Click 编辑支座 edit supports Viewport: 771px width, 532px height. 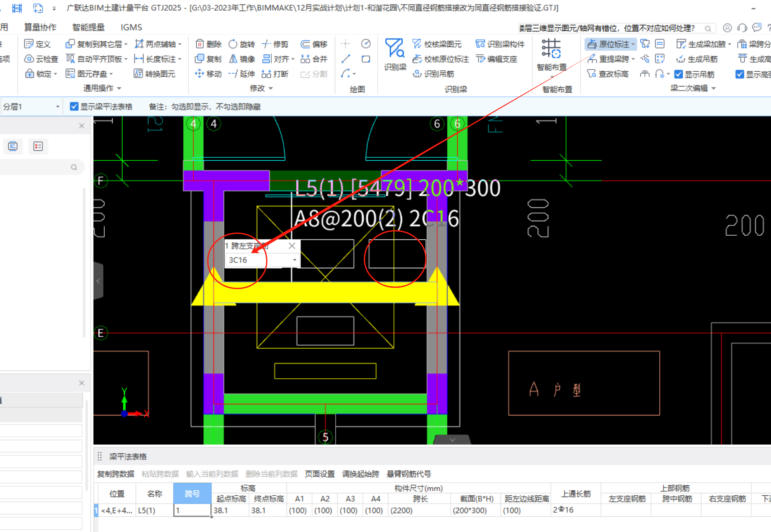coord(496,59)
